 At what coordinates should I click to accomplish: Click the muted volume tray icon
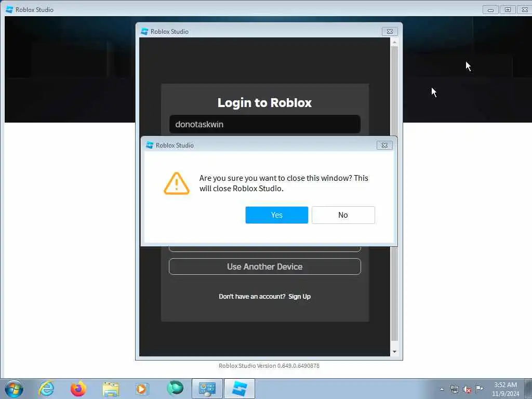click(467, 390)
